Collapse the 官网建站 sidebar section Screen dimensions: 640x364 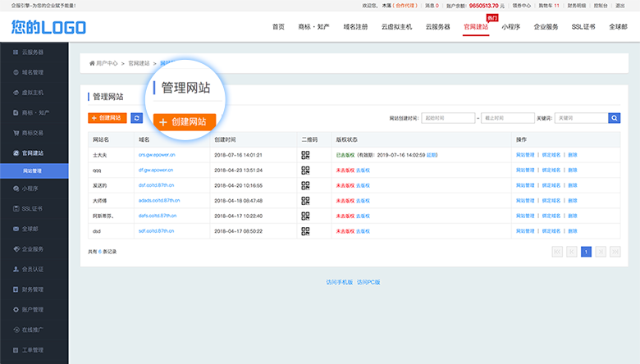click(33, 152)
